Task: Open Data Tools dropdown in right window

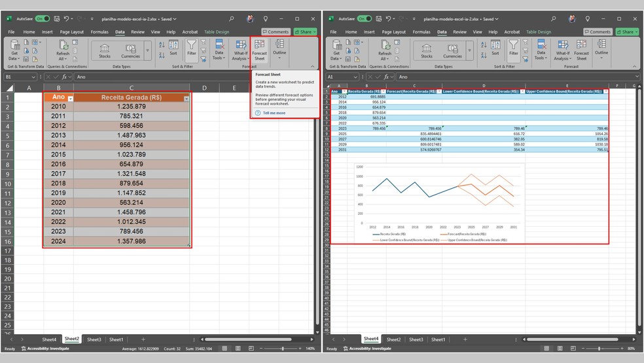Action: (x=541, y=50)
